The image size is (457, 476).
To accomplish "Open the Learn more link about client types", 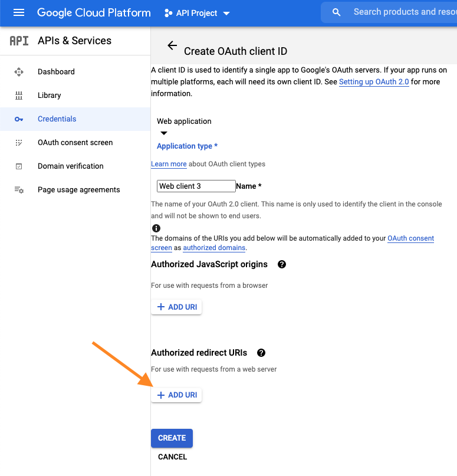I will tap(169, 164).
